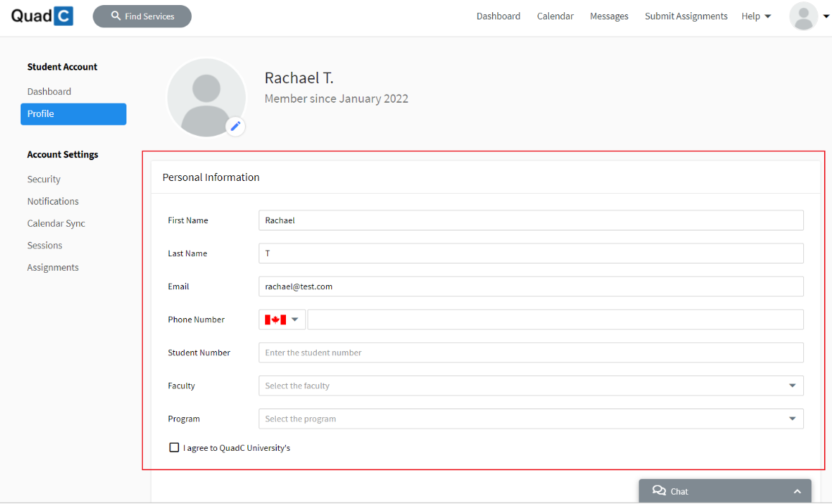
Task: Open Calendar Sync settings
Action: click(x=56, y=224)
